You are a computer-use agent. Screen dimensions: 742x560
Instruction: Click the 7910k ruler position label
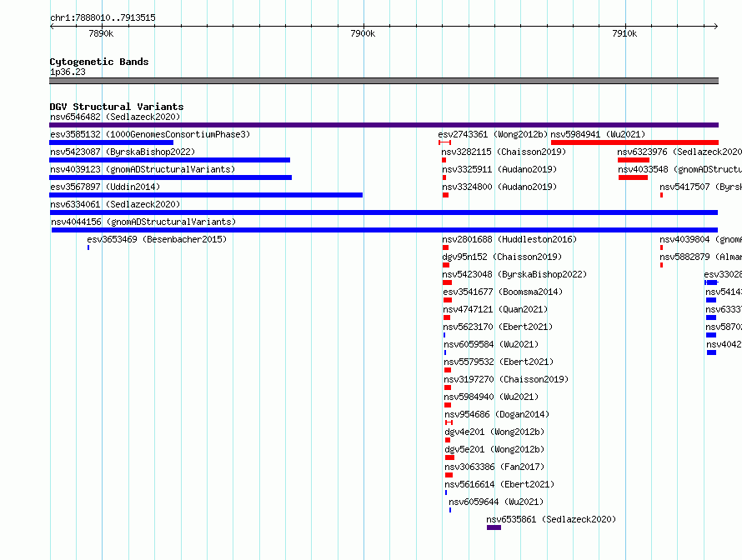pyautogui.click(x=624, y=33)
